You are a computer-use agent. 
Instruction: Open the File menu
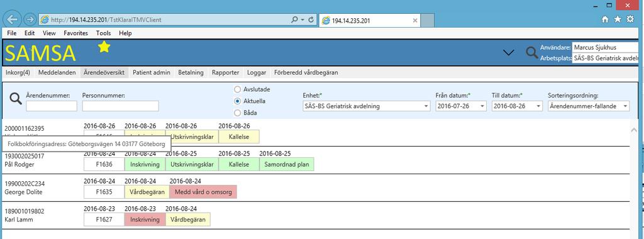(12, 33)
